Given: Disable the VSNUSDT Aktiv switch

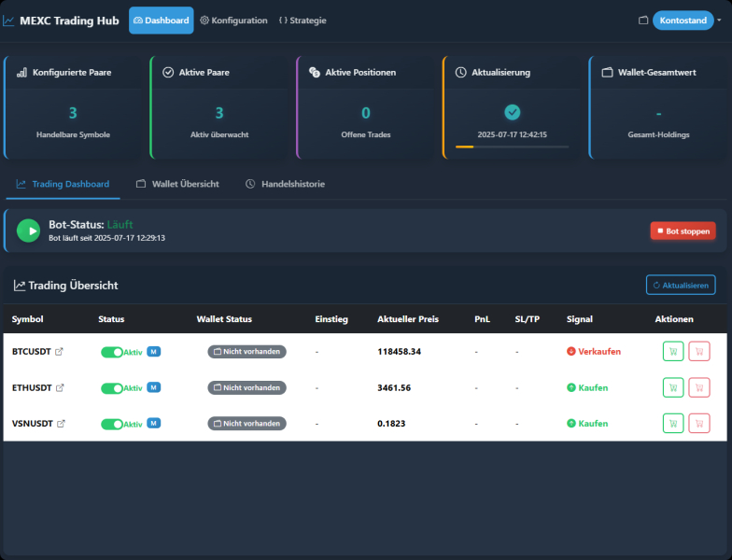Looking at the screenshot, I should pyautogui.click(x=112, y=423).
